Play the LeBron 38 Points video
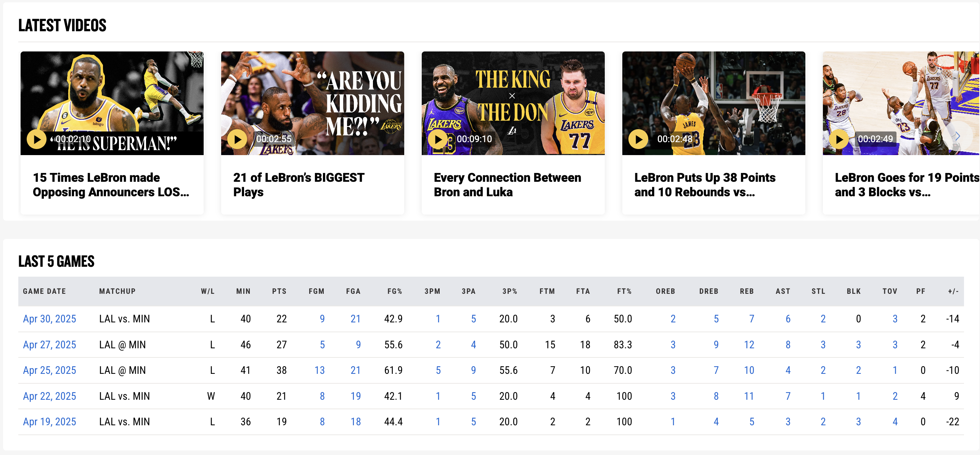 tap(638, 139)
